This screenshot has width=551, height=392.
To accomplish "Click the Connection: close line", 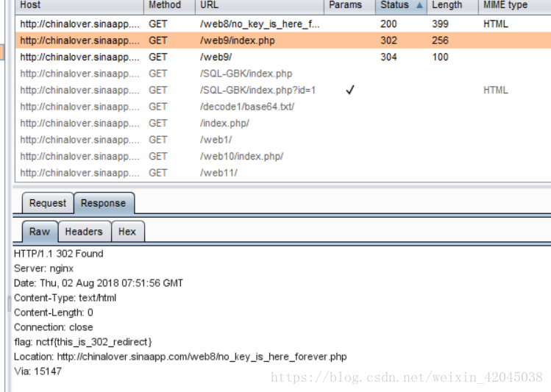I will 54,327.
